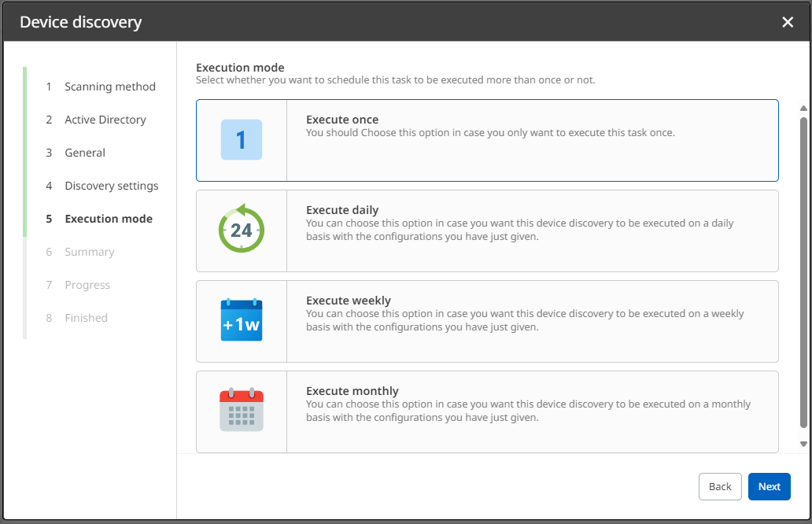Click the blue +1w weekly calendar icon
The height and width of the screenshot is (524, 812).
[241, 321]
